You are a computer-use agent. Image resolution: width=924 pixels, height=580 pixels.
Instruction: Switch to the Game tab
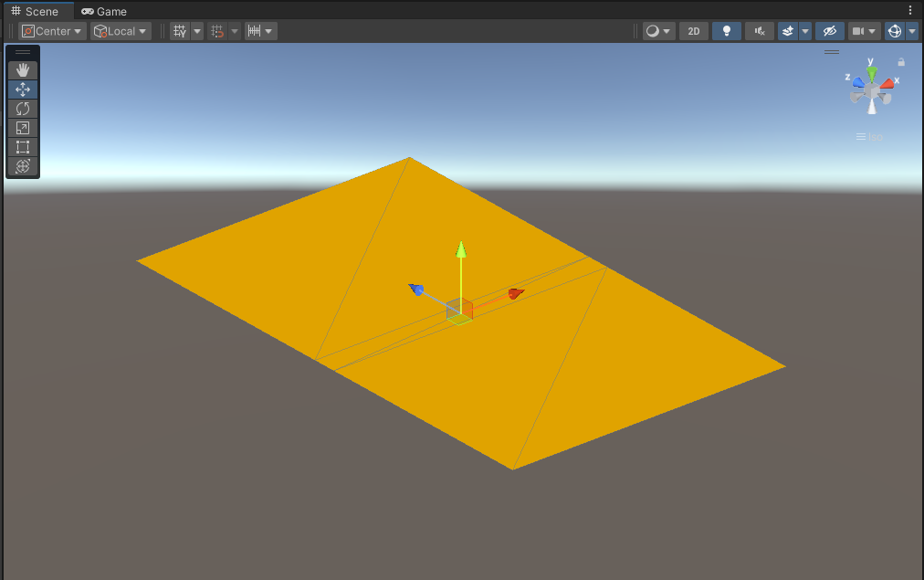(103, 11)
